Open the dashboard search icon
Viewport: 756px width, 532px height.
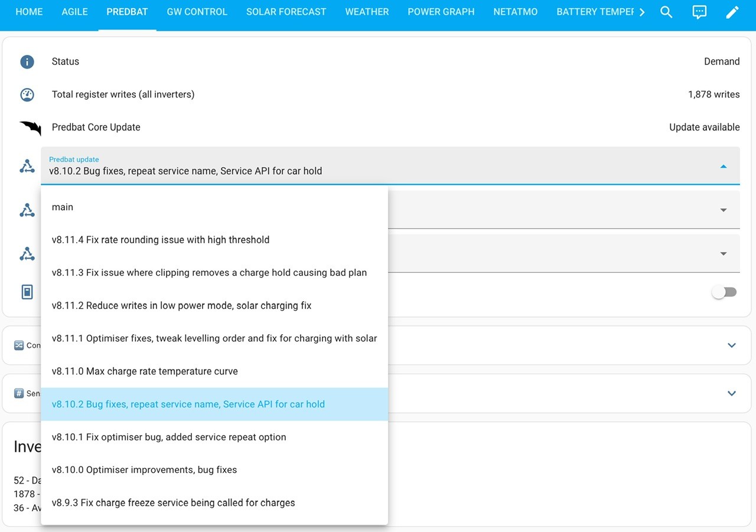pos(666,12)
